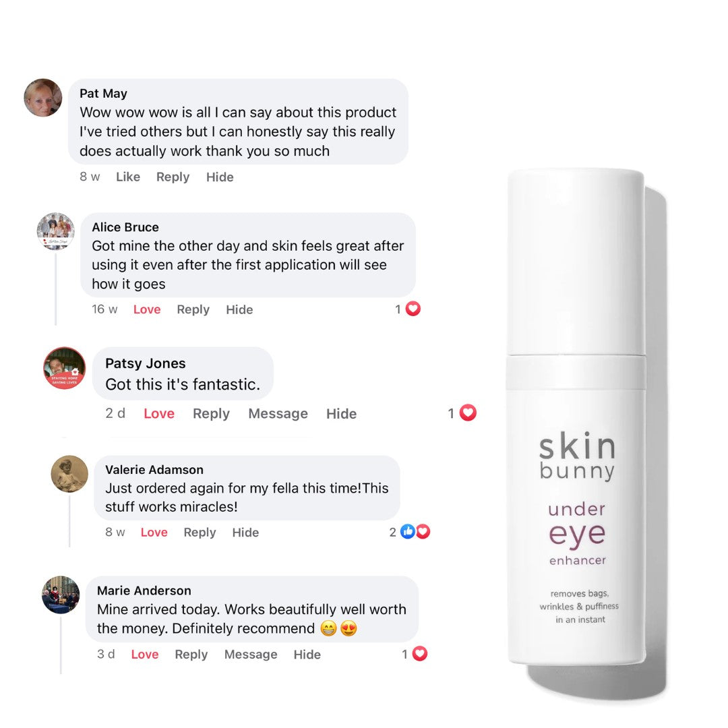The height and width of the screenshot is (728, 728).
Task: Hide Pat May's comment
Action: point(220,177)
